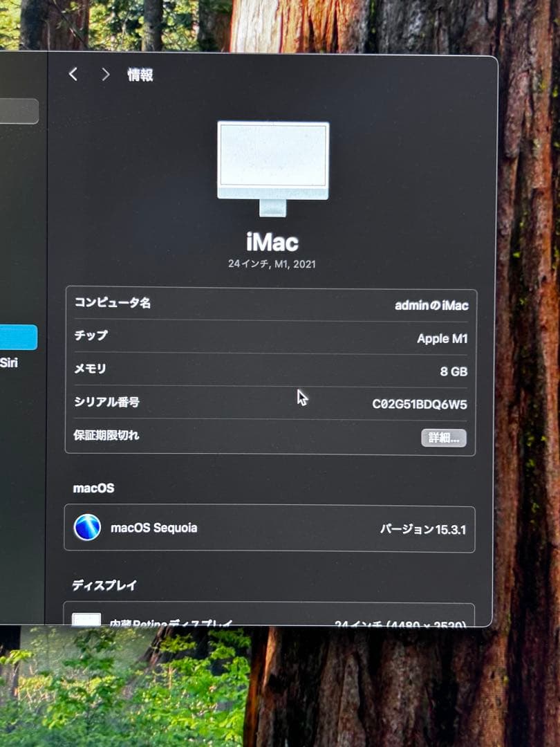This screenshot has height=747, width=560.
Task: Click the forward navigation chevron
Action: 105,74
